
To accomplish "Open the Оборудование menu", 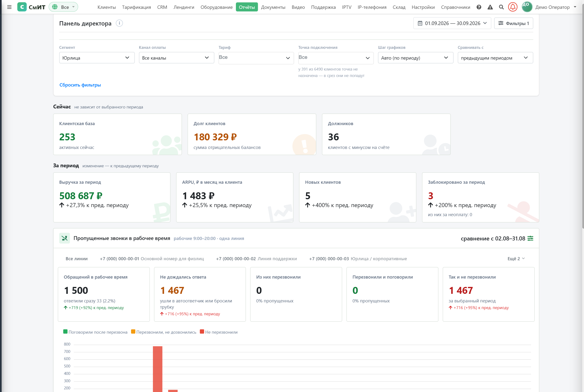I will (216, 7).
